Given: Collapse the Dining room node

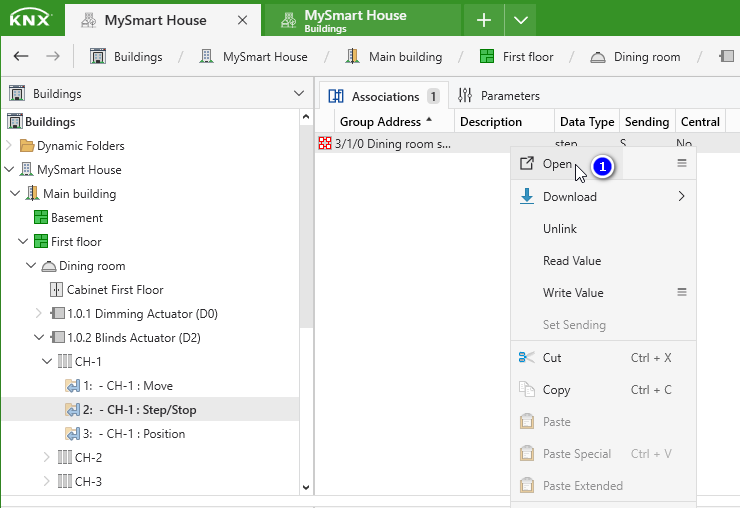Looking at the screenshot, I should [31, 265].
